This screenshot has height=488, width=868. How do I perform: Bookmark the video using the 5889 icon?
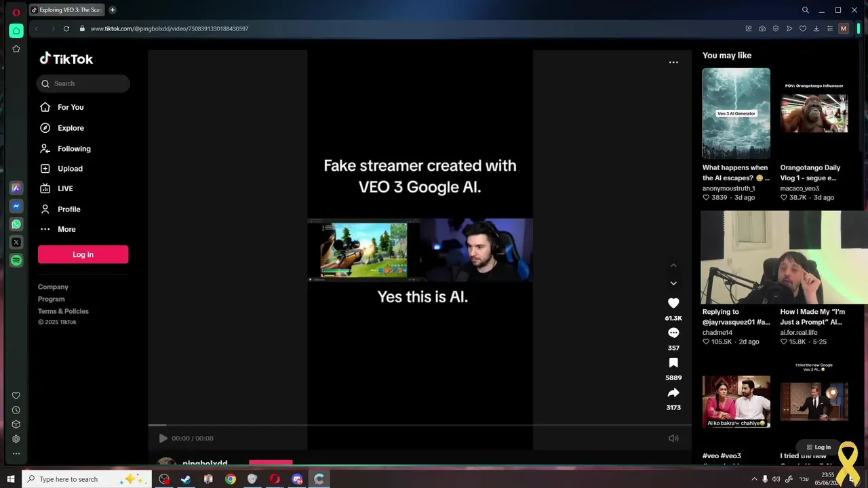(673, 363)
